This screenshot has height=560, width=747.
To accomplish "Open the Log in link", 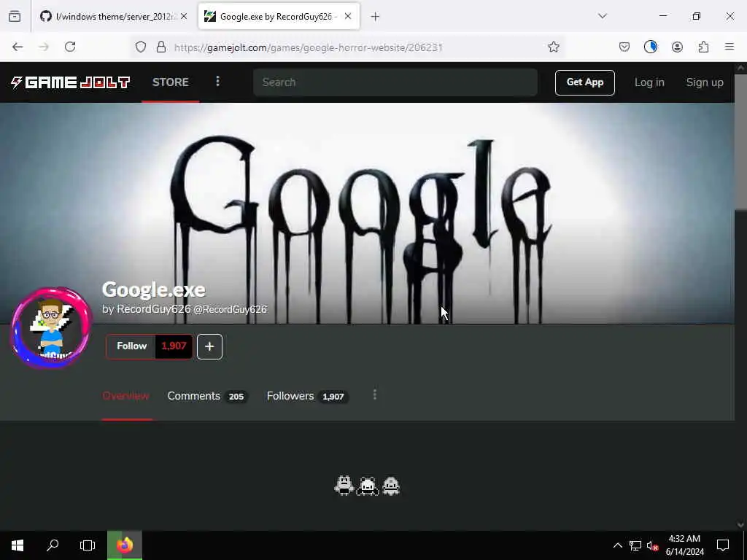I will click(649, 82).
